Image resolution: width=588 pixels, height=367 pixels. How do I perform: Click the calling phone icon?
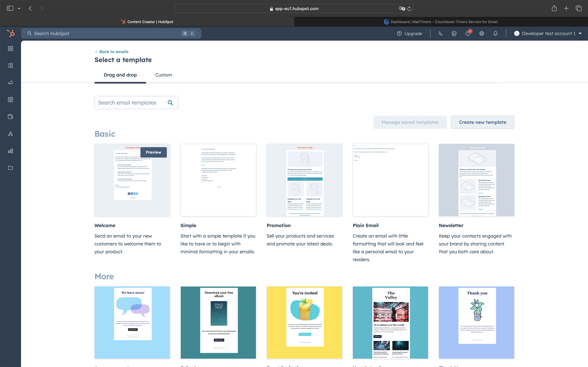(440, 33)
